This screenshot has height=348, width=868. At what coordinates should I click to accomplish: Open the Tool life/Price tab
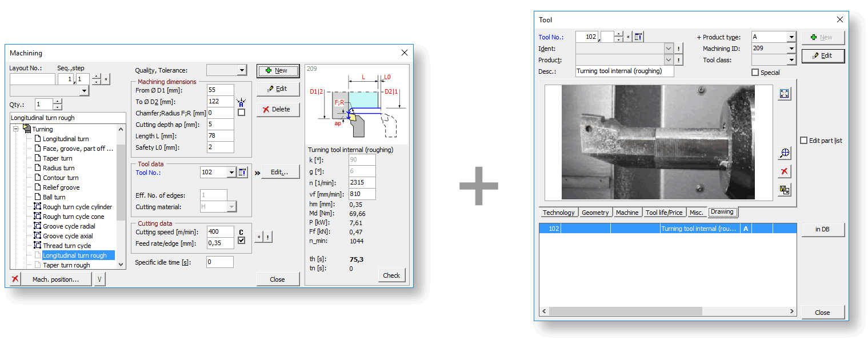click(x=663, y=213)
